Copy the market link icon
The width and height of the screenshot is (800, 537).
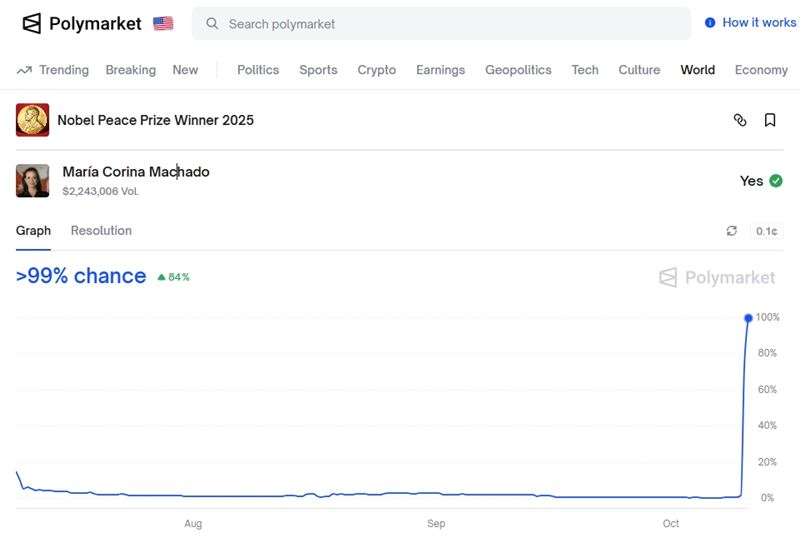(740, 120)
